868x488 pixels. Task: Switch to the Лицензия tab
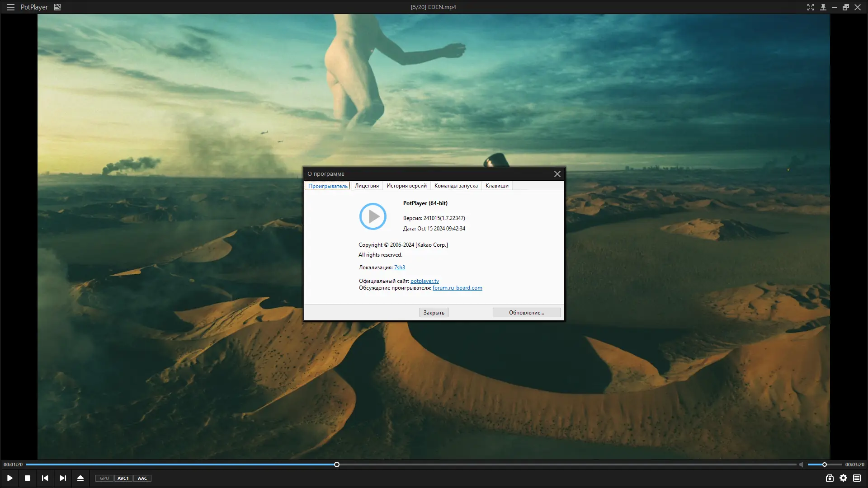click(367, 186)
